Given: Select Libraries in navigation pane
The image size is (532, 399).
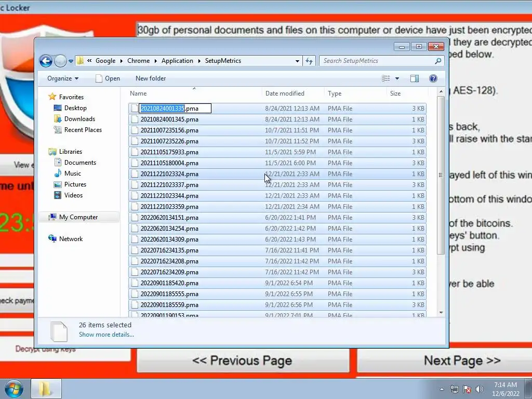Looking at the screenshot, I should pos(70,152).
